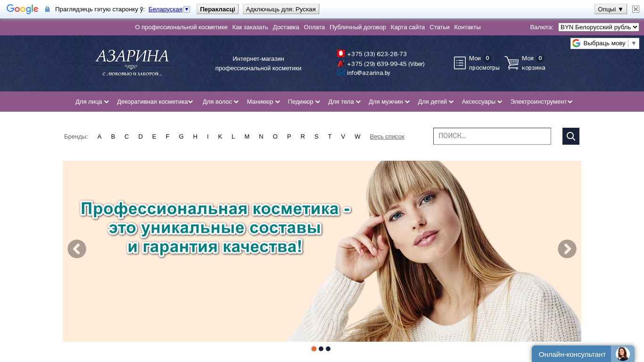Open the viewed items list icon
Screen dimensions: 644x362
(x=460, y=63)
